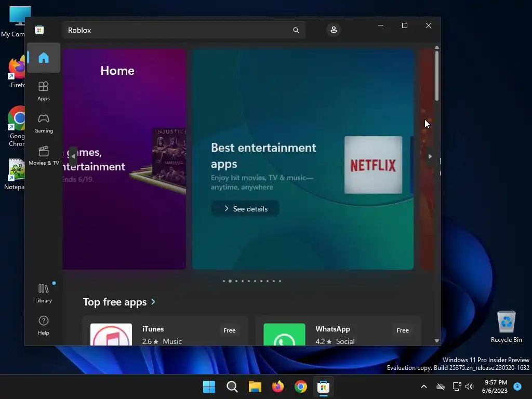Expand hidden system tray icons chevron
The width and height of the screenshot is (532, 399).
[424, 387]
